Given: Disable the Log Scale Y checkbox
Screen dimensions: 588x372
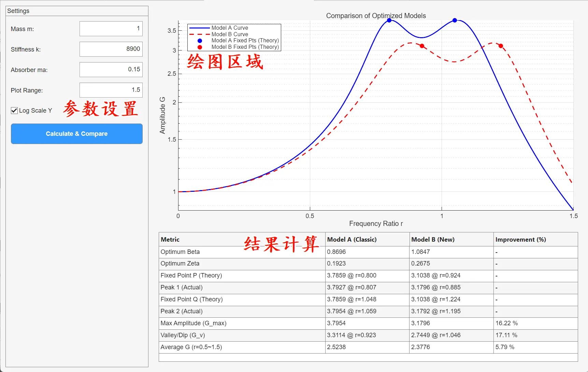Looking at the screenshot, I should click(14, 111).
